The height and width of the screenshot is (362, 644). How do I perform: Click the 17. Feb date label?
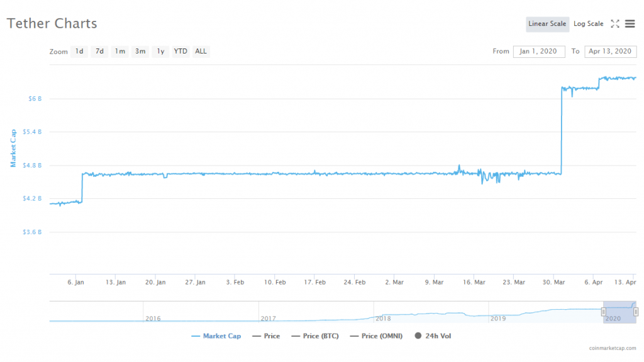tap(314, 282)
